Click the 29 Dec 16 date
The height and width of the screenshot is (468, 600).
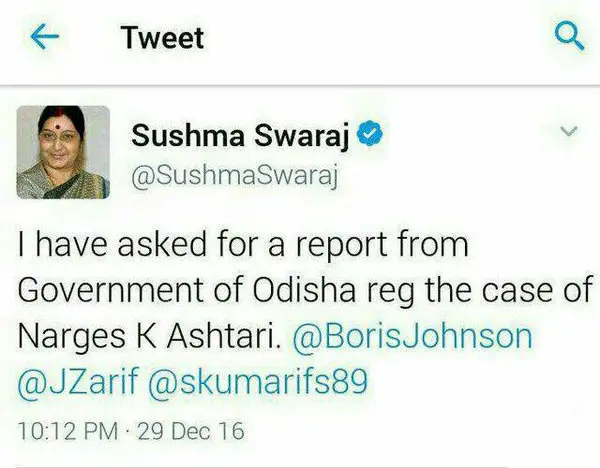tap(191, 431)
